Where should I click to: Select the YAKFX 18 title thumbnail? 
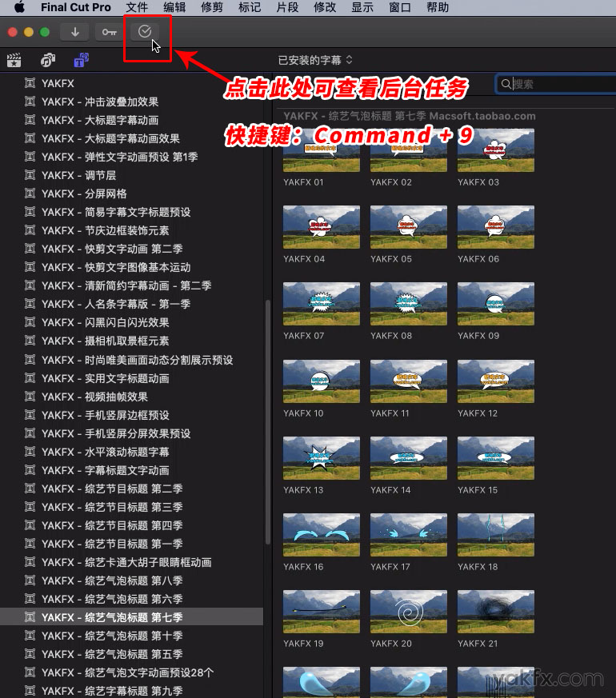(496, 535)
